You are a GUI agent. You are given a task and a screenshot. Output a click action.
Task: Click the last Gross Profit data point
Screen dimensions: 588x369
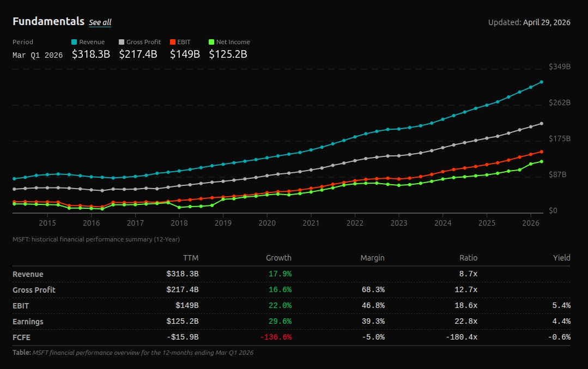point(542,123)
